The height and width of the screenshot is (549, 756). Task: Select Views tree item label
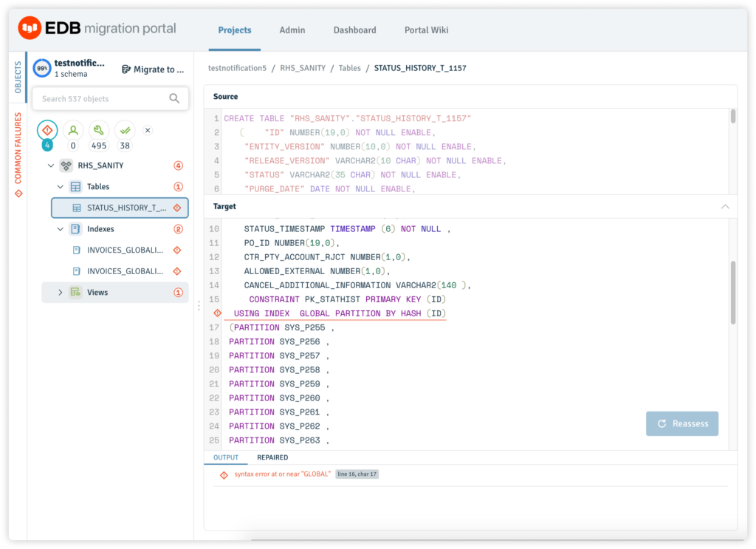[x=97, y=293]
